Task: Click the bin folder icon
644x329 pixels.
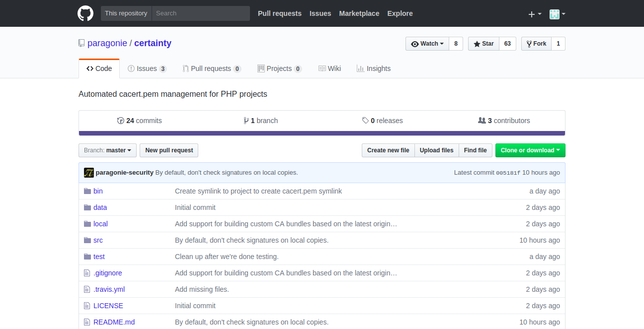Action: tap(87, 191)
